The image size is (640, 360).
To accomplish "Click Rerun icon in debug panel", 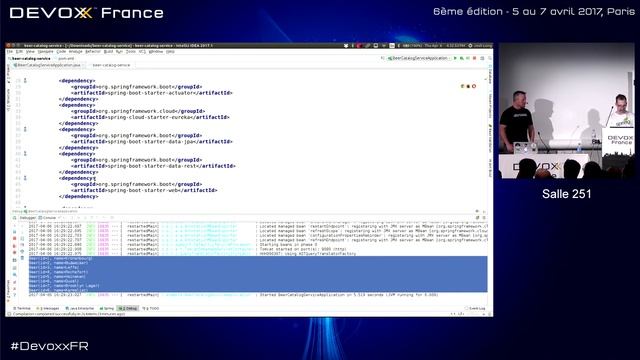I will [15, 218].
